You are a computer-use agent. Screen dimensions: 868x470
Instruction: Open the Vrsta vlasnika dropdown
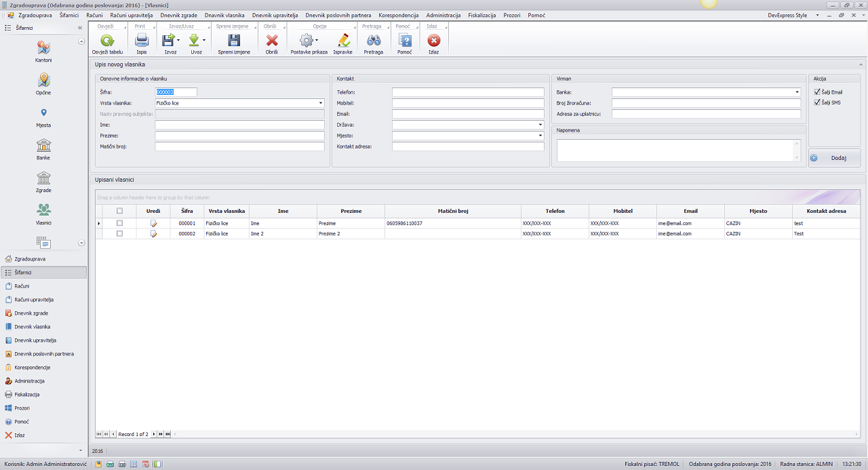(x=321, y=103)
